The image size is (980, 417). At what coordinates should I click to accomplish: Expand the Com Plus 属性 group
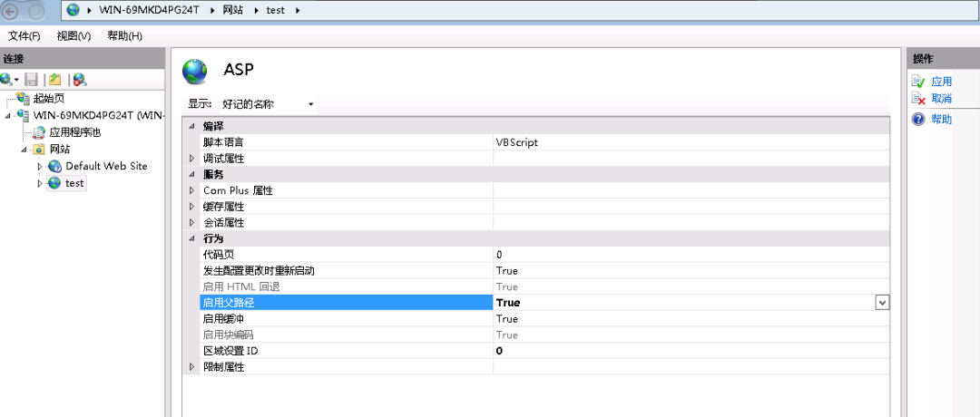tap(191, 190)
